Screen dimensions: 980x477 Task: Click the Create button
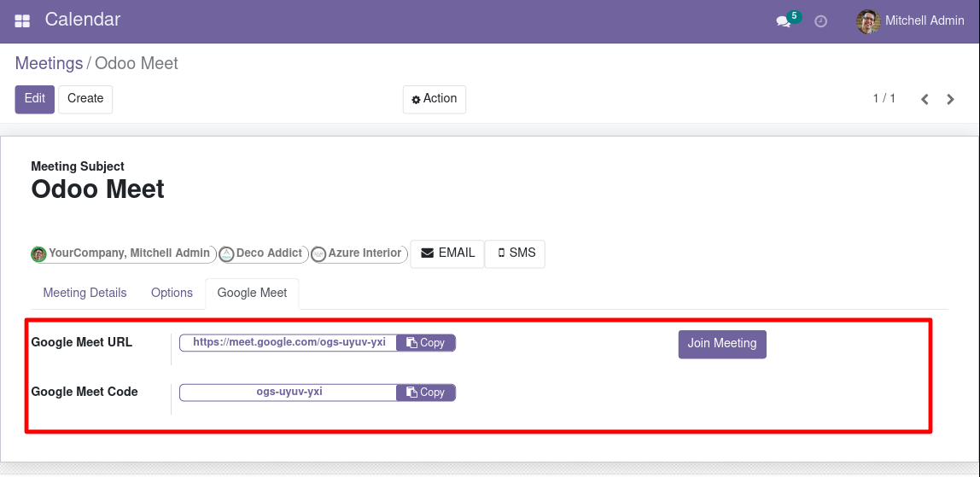[85, 99]
